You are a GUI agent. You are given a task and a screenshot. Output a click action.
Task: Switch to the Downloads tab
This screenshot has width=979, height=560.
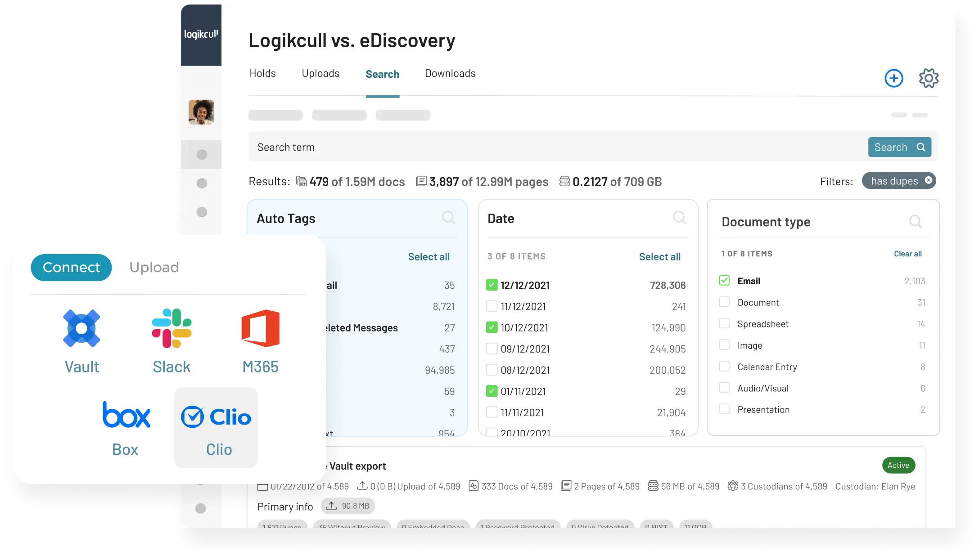click(450, 73)
